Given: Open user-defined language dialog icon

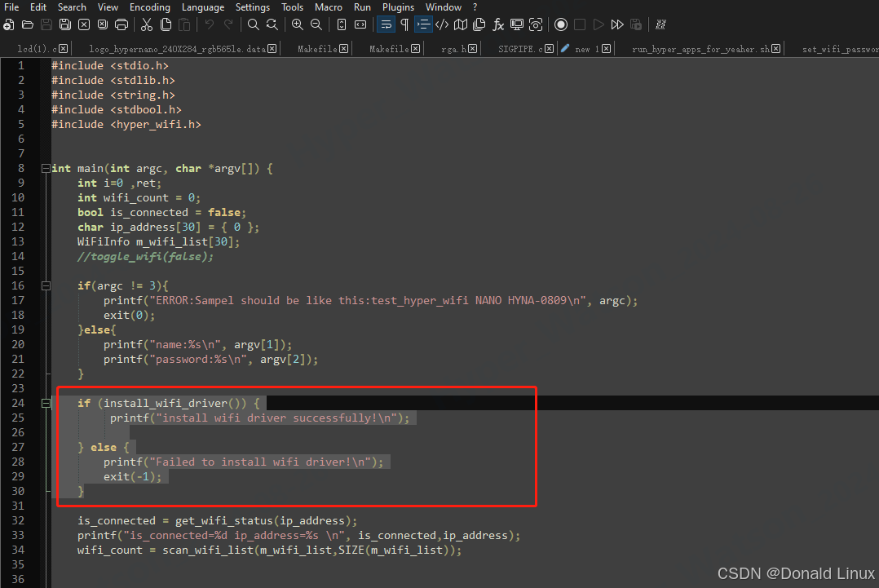Looking at the screenshot, I should point(442,24).
